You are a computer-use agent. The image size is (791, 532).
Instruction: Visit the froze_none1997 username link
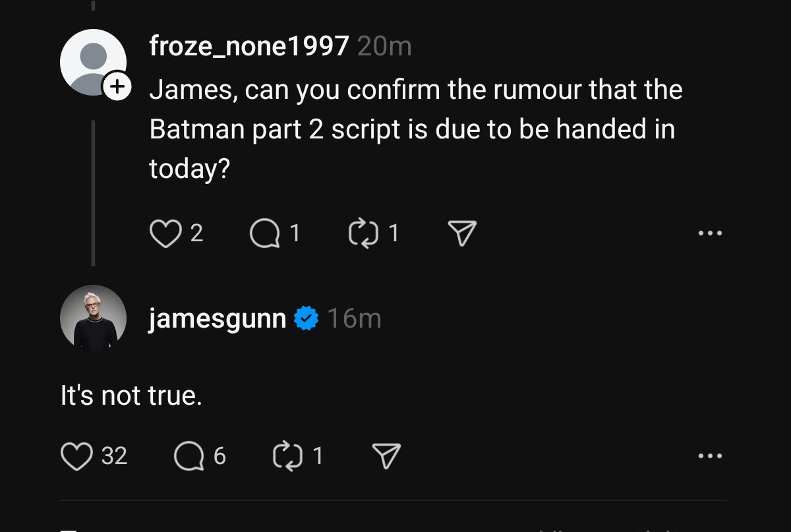[x=249, y=47]
